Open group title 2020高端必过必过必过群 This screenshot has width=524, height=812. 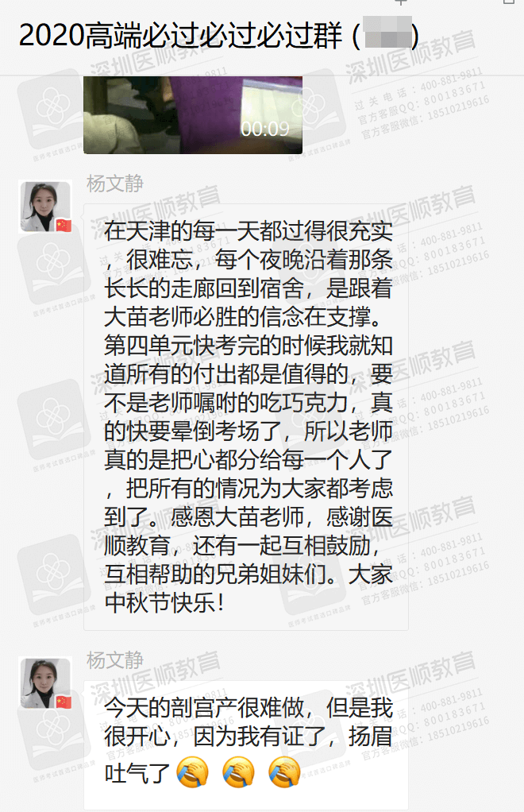[x=180, y=35]
